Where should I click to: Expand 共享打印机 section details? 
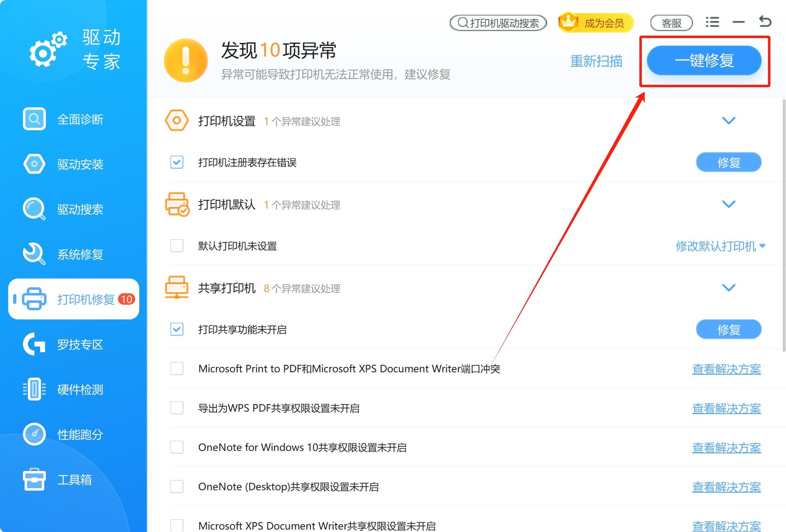pos(729,288)
